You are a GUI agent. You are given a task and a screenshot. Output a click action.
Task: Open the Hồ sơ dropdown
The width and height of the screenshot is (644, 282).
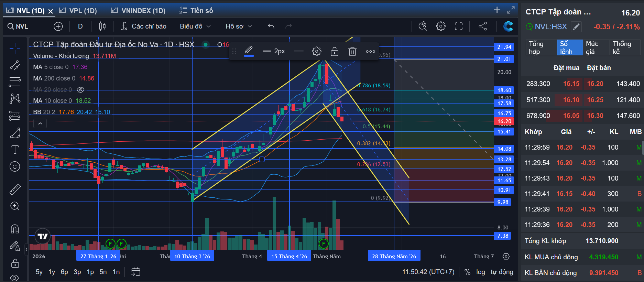pyautogui.click(x=239, y=26)
